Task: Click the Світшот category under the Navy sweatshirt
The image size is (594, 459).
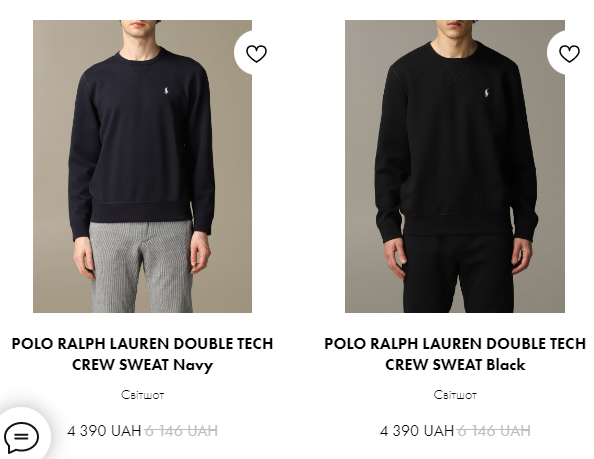Action: (142, 395)
